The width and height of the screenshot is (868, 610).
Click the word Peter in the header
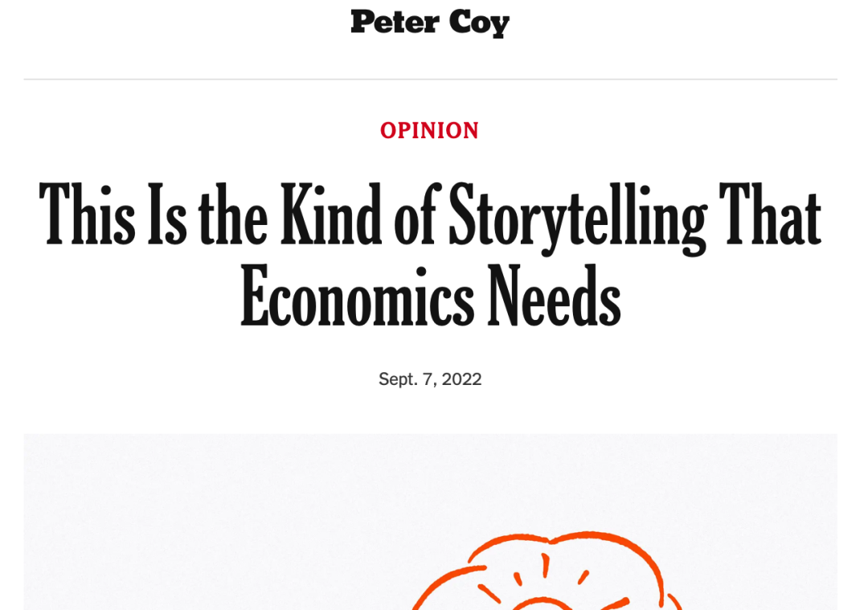click(x=395, y=23)
